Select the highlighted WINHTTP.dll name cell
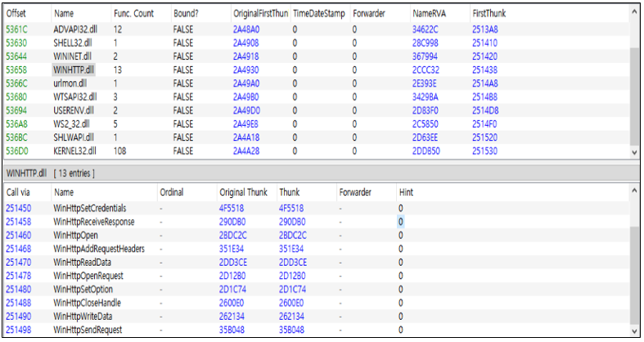The image size is (644, 342). pyautogui.click(x=74, y=70)
